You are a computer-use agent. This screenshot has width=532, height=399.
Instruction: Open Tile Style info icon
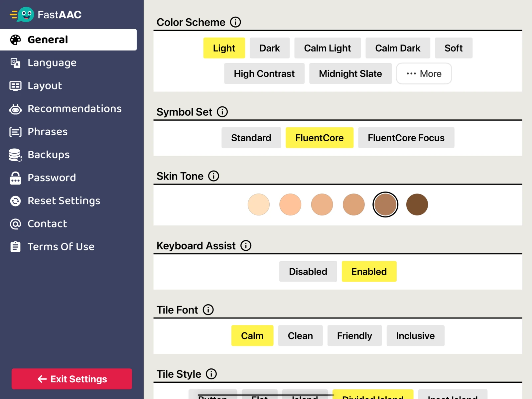pyautogui.click(x=211, y=374)
